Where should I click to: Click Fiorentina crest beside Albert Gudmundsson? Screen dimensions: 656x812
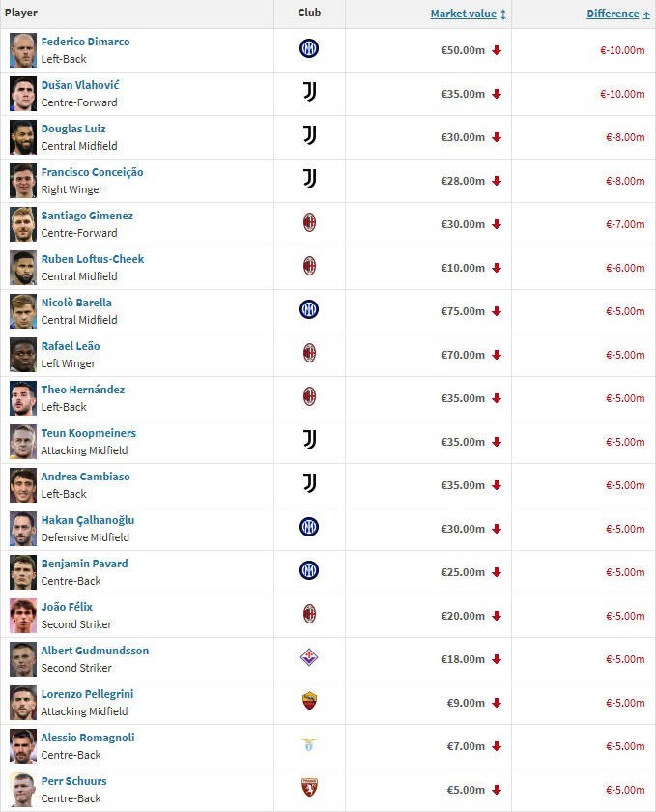click(309, 658)
